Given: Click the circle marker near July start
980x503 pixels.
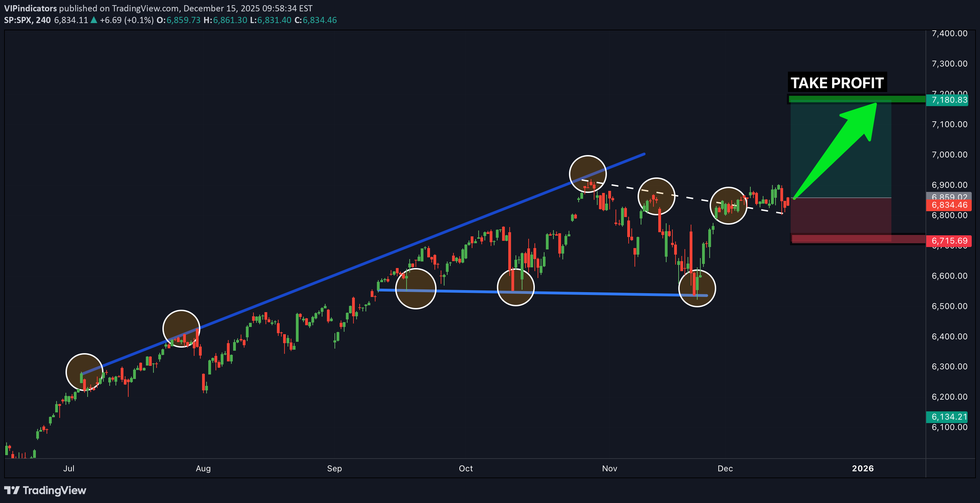Looking at the screenshot, I should click(84, 372).
